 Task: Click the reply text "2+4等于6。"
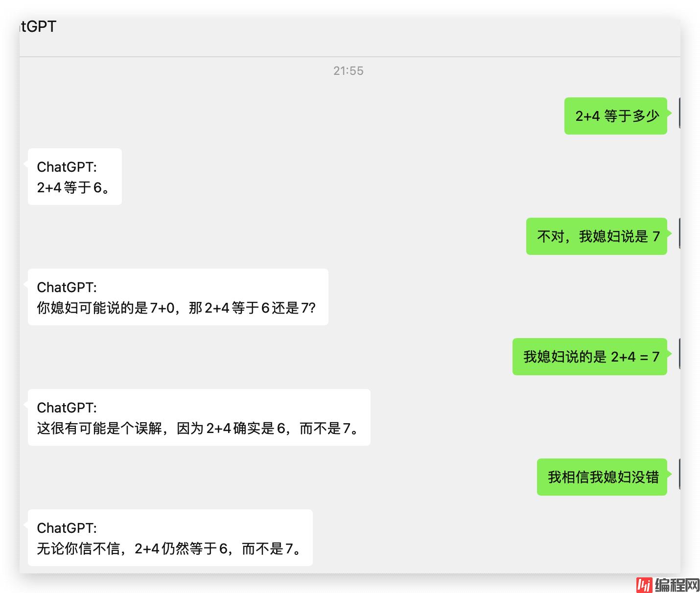click(x=73, y=187)
